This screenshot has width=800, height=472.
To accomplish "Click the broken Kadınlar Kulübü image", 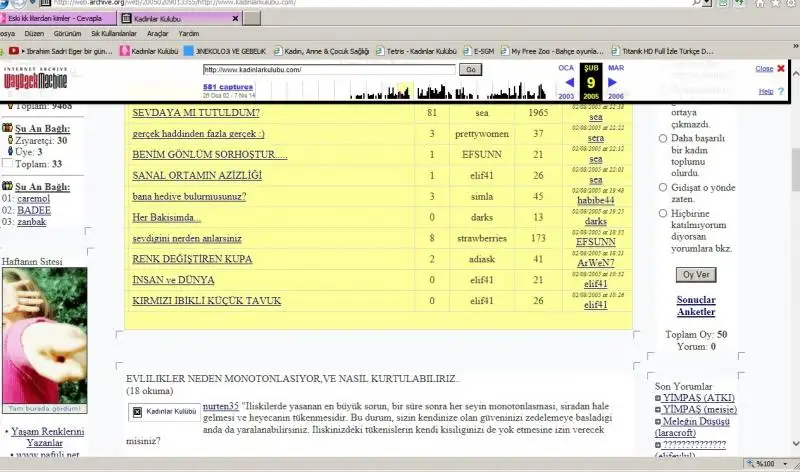I will [x=172, y=411].
